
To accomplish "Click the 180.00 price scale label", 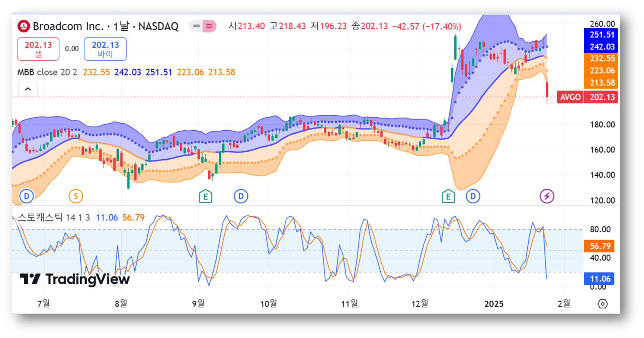I will pos(602,125).
